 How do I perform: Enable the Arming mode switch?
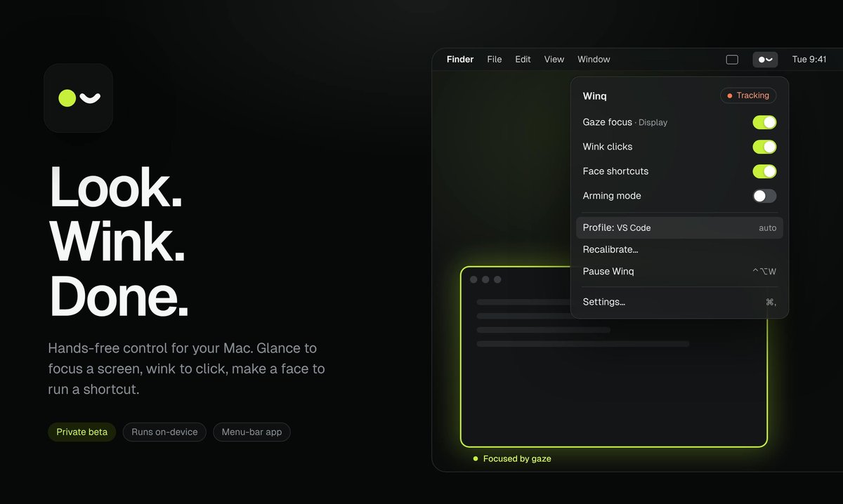tap(764, 196)
